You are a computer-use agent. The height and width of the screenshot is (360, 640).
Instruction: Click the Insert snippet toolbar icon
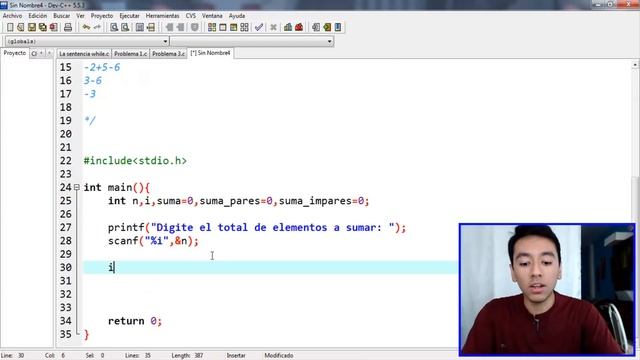tap(316, 27)
